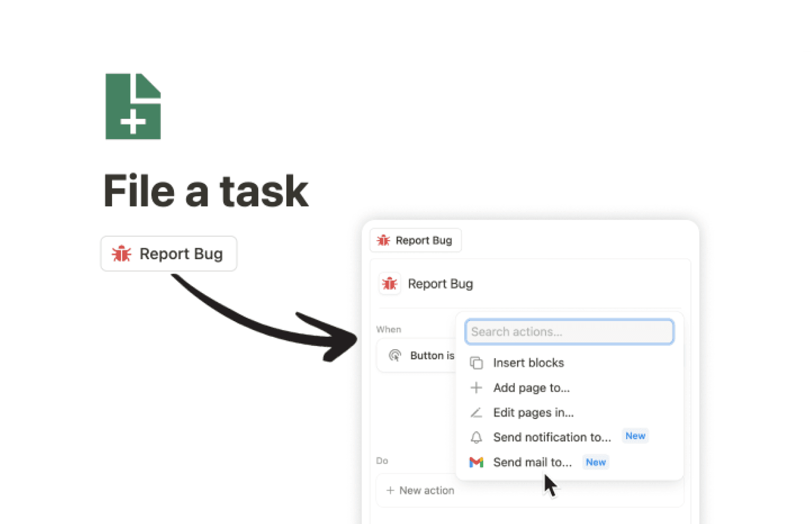812x524 pixels.
Task: Click the plus icon beside Add page to
Action: point(476,388)
